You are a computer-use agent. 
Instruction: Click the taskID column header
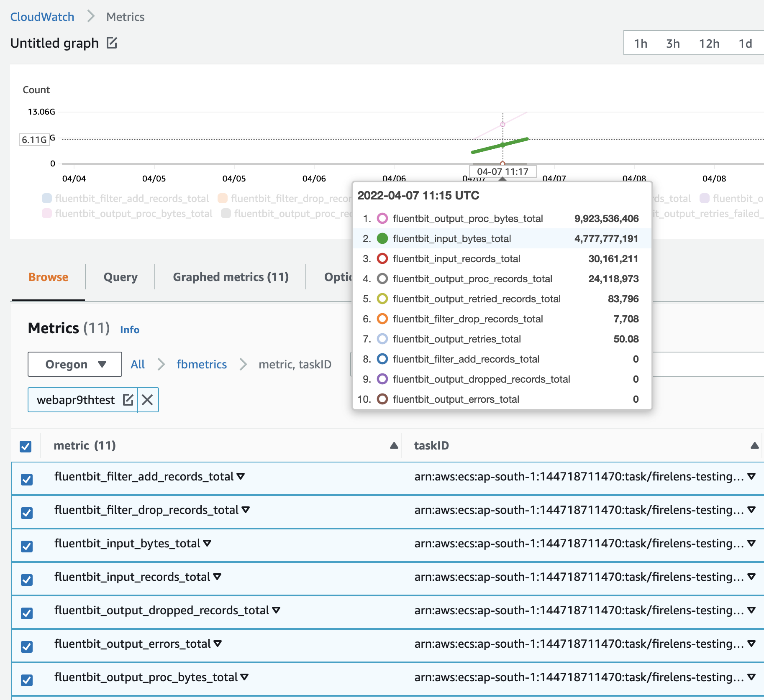pos(431,445)
